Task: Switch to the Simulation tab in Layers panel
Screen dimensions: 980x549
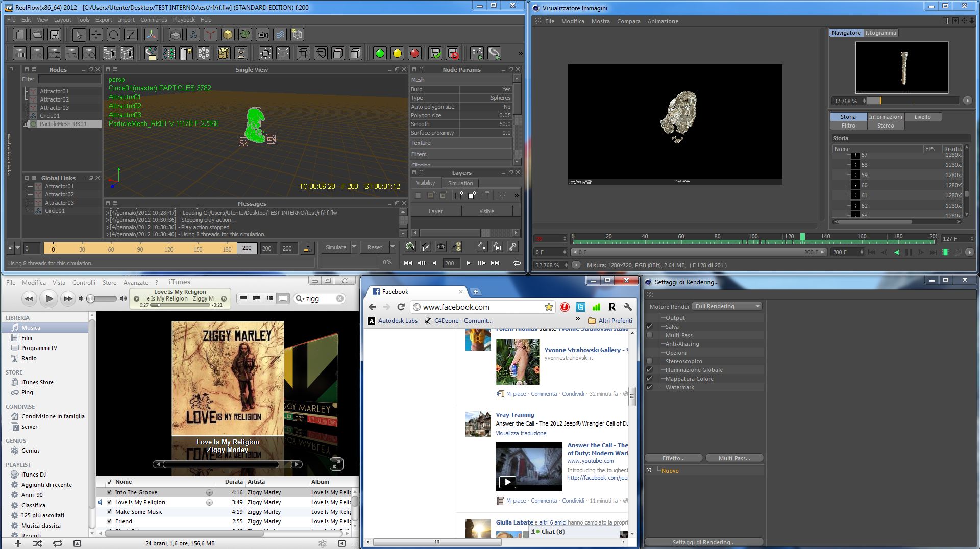Action: point(460,183)
